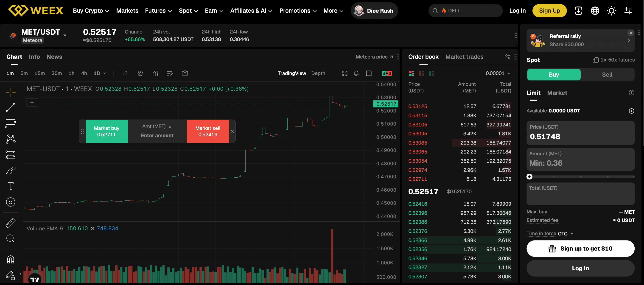The width and height of the screenshot is (644, 285).
Task: Click the yellow Sign Up button
Action: tap(549, 11)
